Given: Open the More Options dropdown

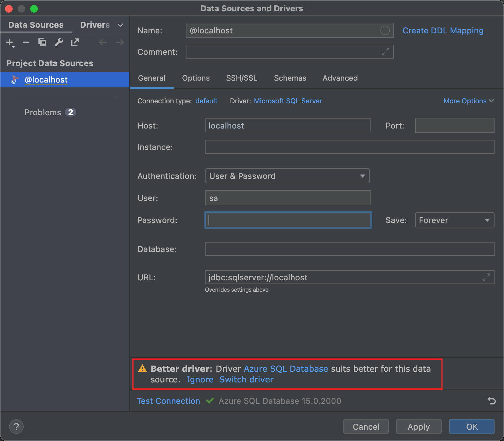Looking at the screenshot, I should coord(468,101).
